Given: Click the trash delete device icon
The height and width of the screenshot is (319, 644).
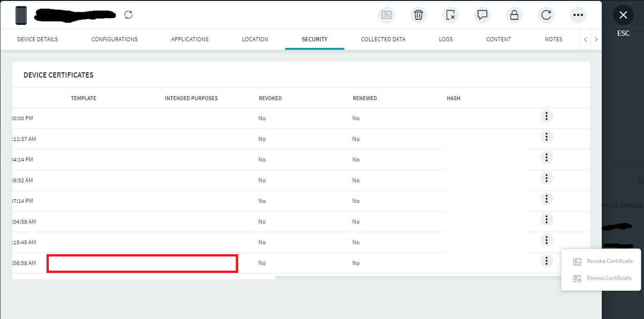Looking at the screenshot, I should point(419,15).
